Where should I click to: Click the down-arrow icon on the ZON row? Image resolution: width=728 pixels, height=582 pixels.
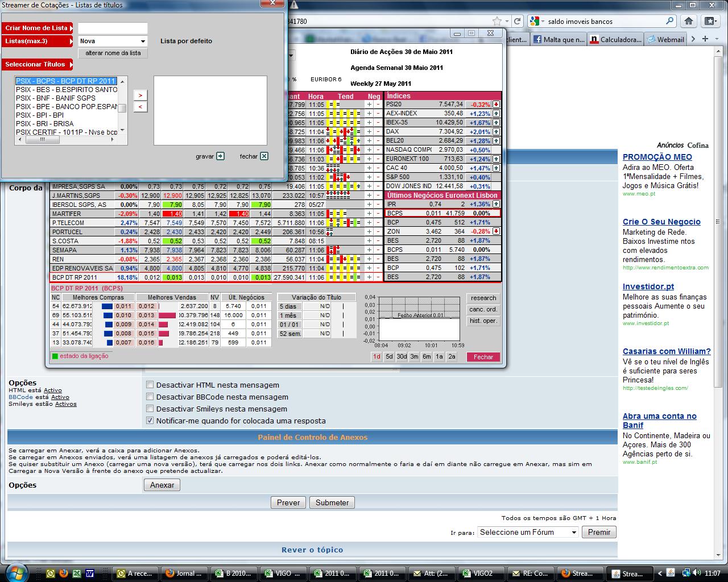click(x=496, y=231)
